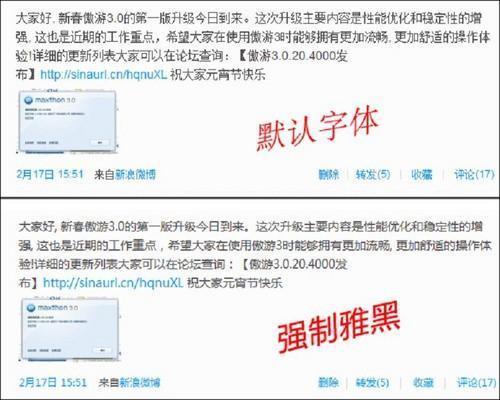Open the lower post's 2月17日 15:51 timestamp
This screenshot has height=400, width=500.
coord(53,382)
